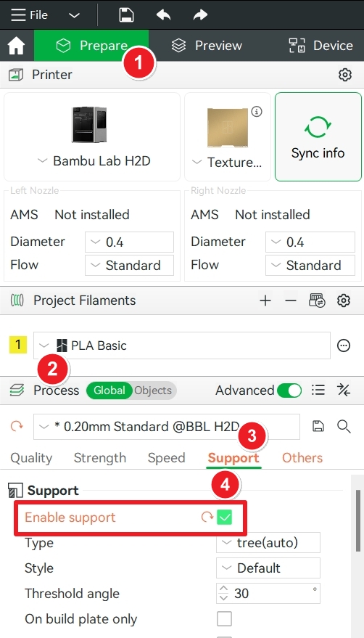This screenshot has width=364, height=638.
Task: Open left nozzle Flow dropdown
Action: pos(129,266)
